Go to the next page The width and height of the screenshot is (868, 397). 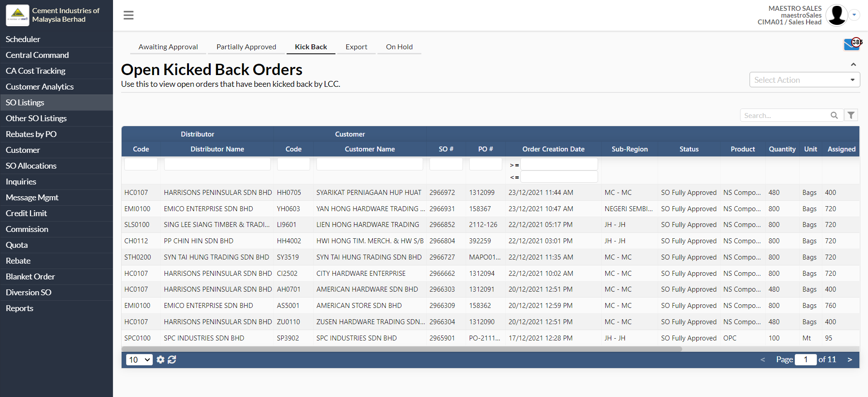point(849,359)
